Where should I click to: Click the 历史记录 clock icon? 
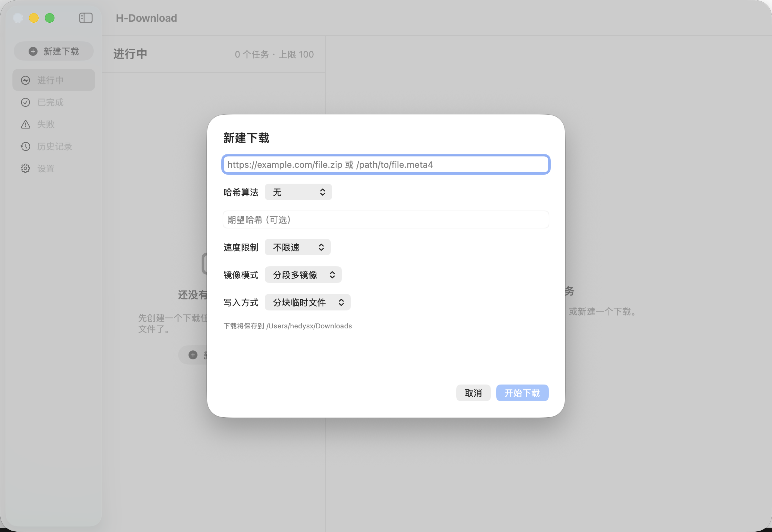point(26,146)
